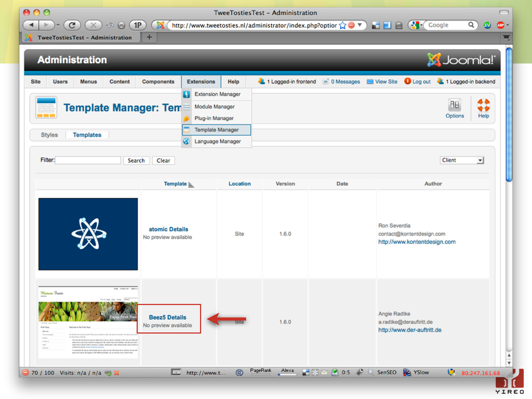The width and height of the screenshot is (532, 399).
Task: Click the browser Stop loading X button
Action: point(93,25)
